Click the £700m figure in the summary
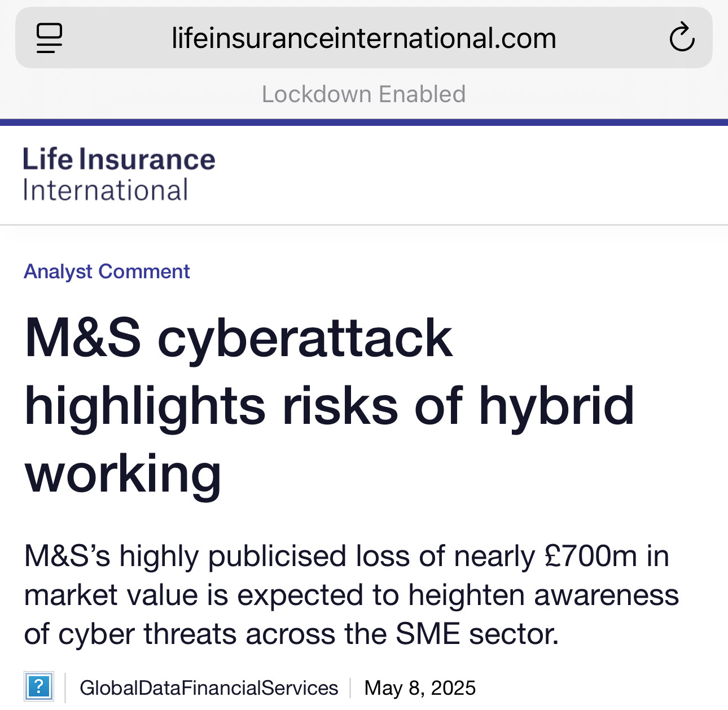 click(591, 556)
